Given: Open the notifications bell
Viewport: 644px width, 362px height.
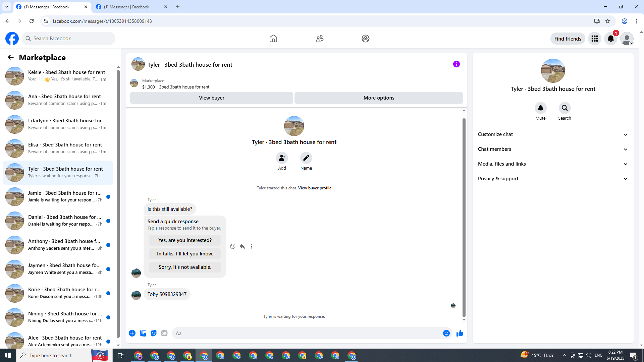Looking at the screenshot, I should [x=611, y=39].
